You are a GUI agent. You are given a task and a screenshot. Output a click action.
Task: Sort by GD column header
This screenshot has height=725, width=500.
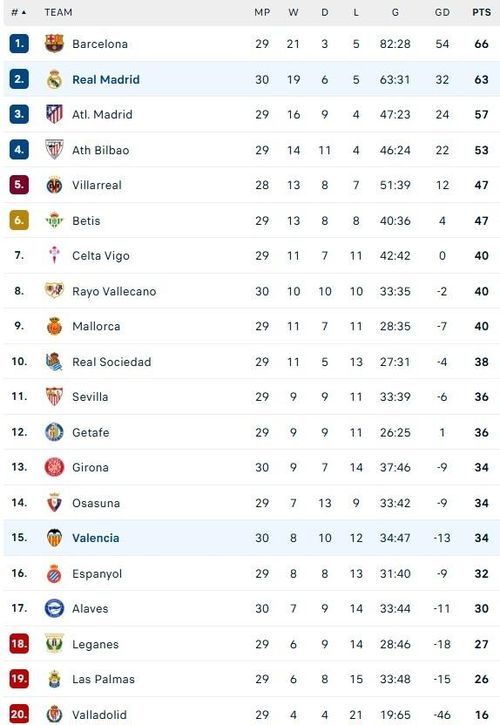pos(442,12)
